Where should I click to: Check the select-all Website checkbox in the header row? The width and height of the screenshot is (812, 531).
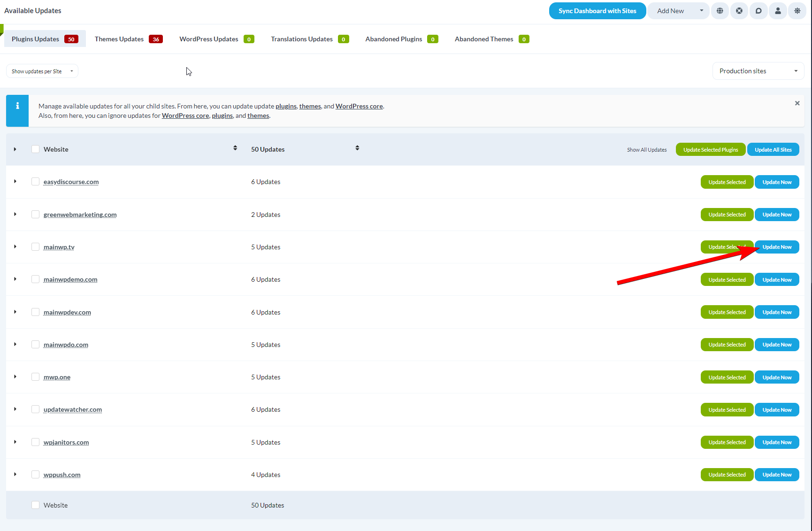tap(35, 148)
